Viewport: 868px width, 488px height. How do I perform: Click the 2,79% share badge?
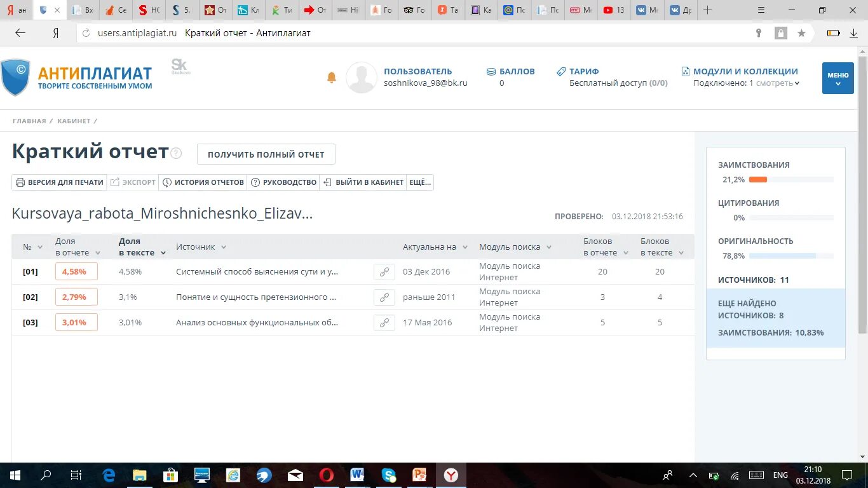coord(76,297)
